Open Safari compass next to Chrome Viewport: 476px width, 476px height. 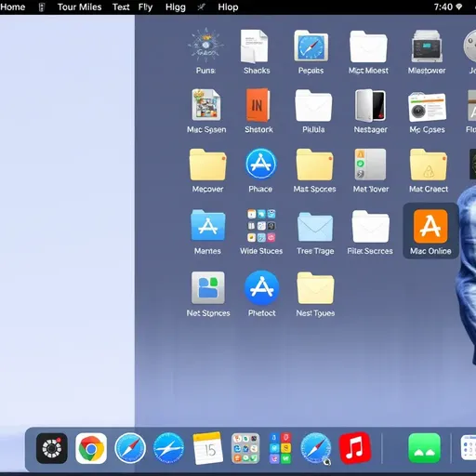[x=130, y=448]
